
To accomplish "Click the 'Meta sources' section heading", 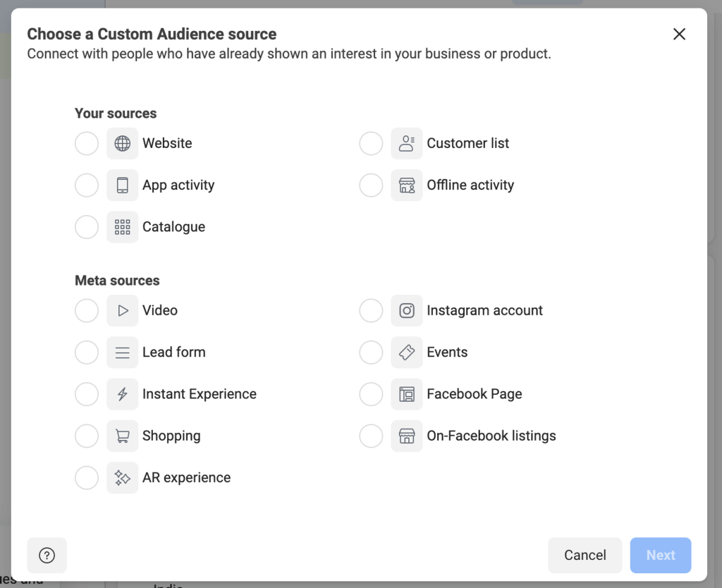I will tap(117, 281).
